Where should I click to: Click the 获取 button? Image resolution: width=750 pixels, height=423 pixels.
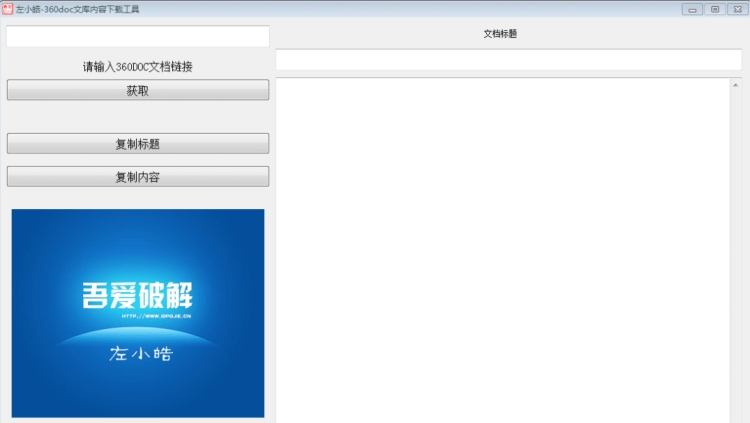tap(138, 90)
